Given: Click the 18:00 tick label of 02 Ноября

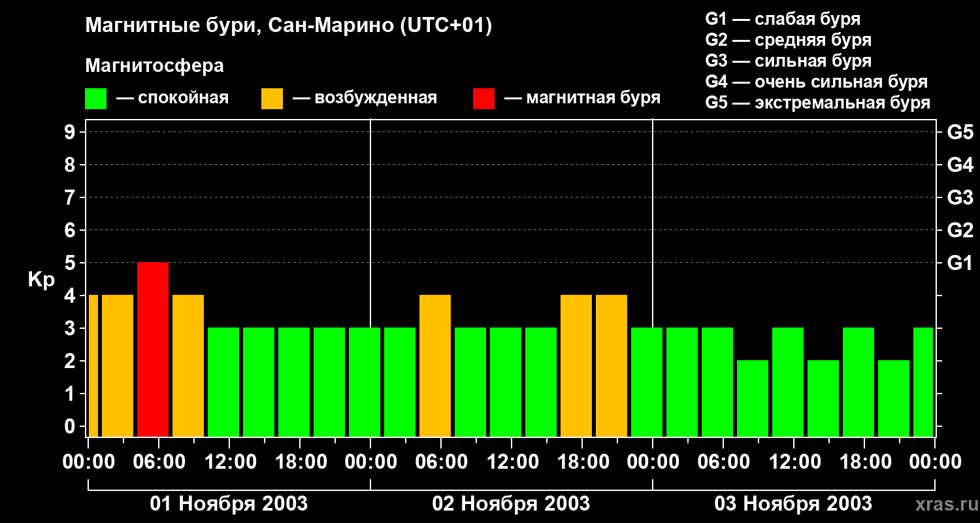Looking at the screenshot, I should pos(582,462).
